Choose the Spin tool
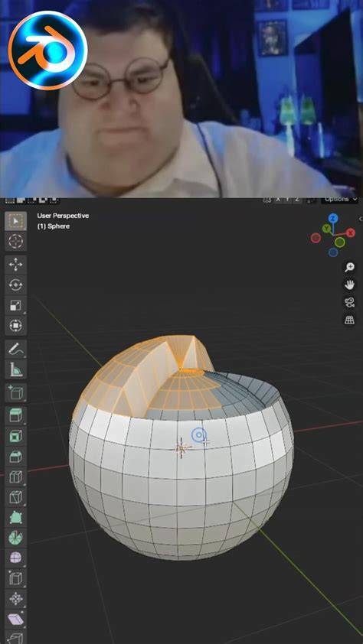 (x=15, y=538)
